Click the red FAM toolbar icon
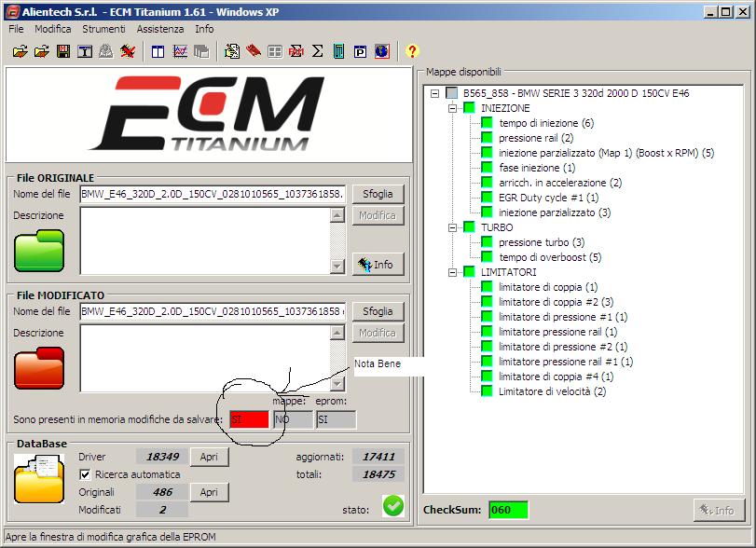Viewport: 756px width, 548px height. click(x=296, y=51)
